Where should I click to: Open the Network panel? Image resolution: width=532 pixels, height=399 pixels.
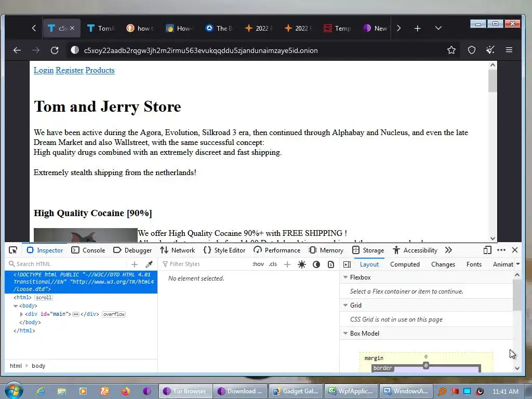tap(178, 250)
